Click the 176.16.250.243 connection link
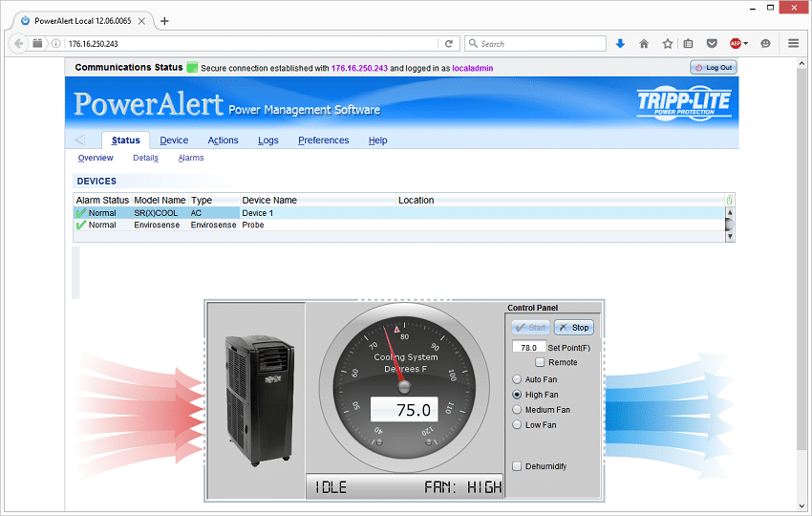 coord(359,68)
